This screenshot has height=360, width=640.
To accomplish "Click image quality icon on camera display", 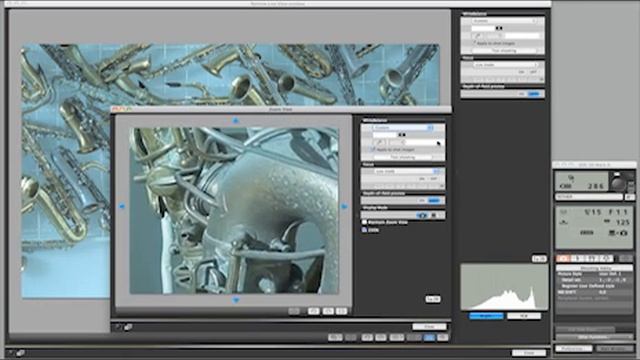I will point(587,233).
